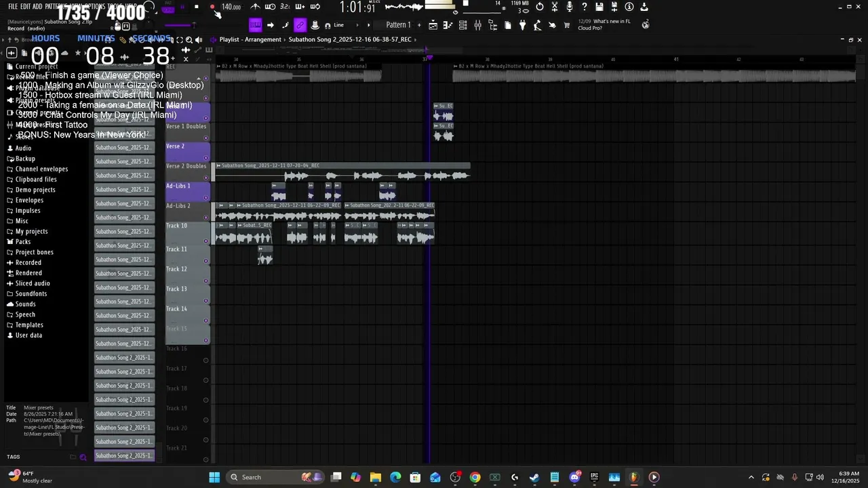
Task: Toggle wait for input before playing
Action: point(270,7)
